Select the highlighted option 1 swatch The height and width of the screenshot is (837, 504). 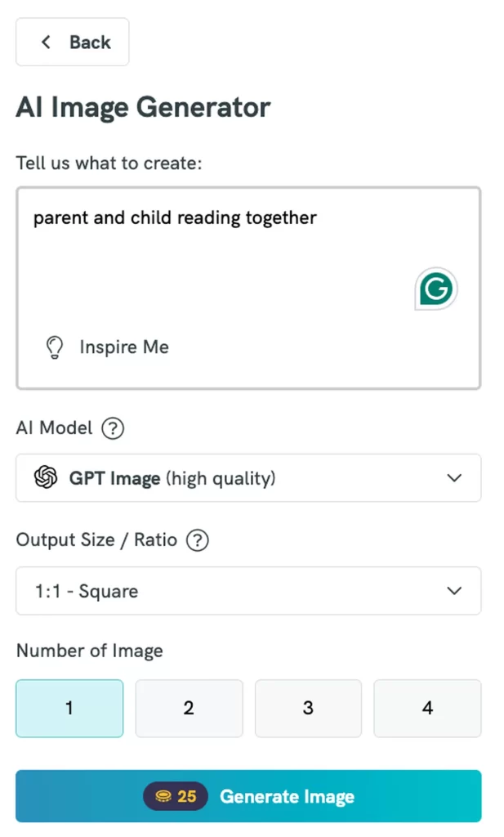click(x=69, y=708)
